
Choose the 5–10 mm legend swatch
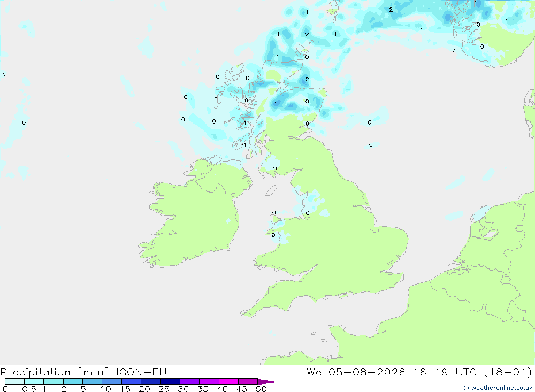tap(93, 381)
